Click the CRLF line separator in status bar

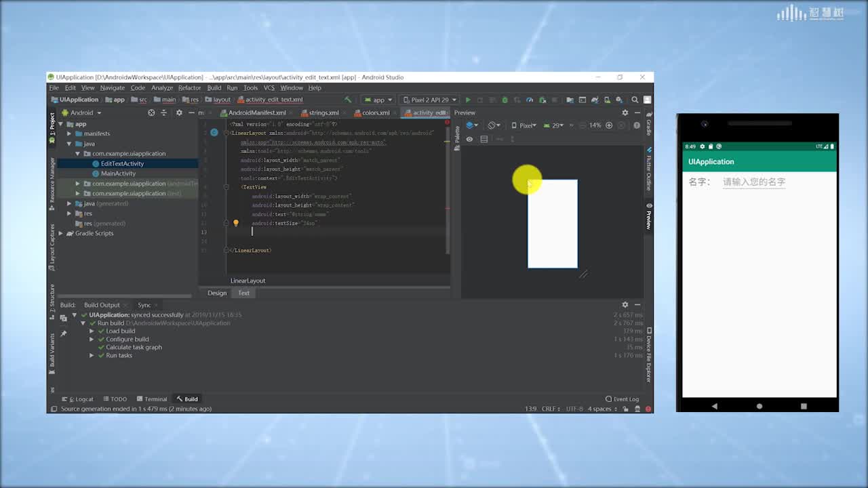(551, 409)
